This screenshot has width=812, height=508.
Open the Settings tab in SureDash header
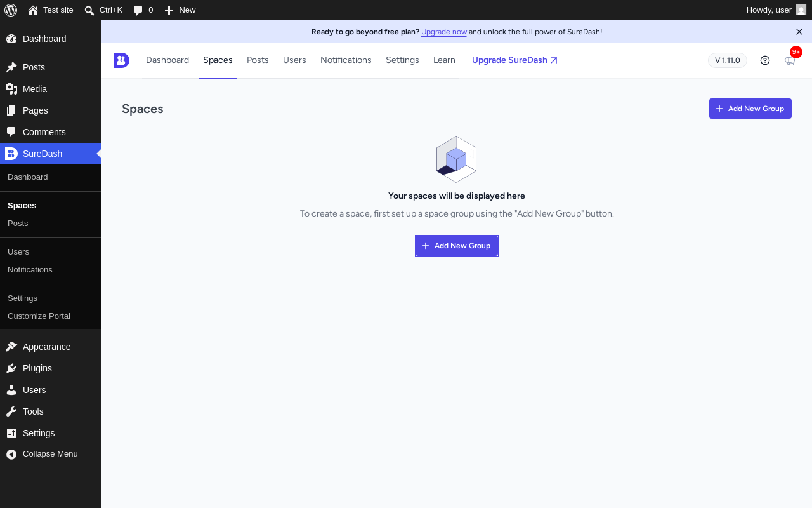click(402, 60)
